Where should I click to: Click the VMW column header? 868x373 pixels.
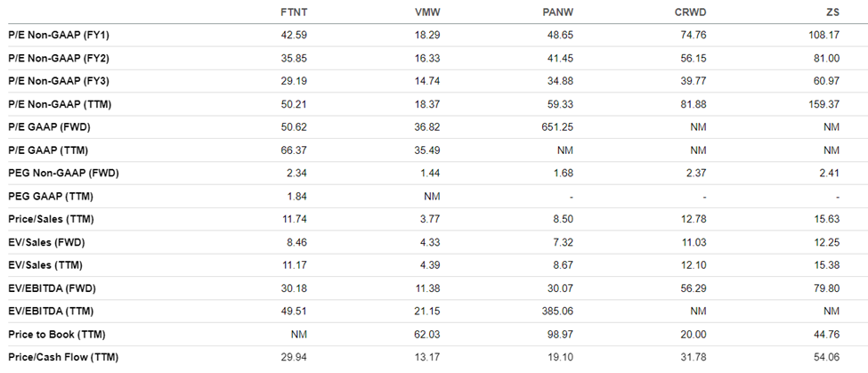click(x=427, y=12)
